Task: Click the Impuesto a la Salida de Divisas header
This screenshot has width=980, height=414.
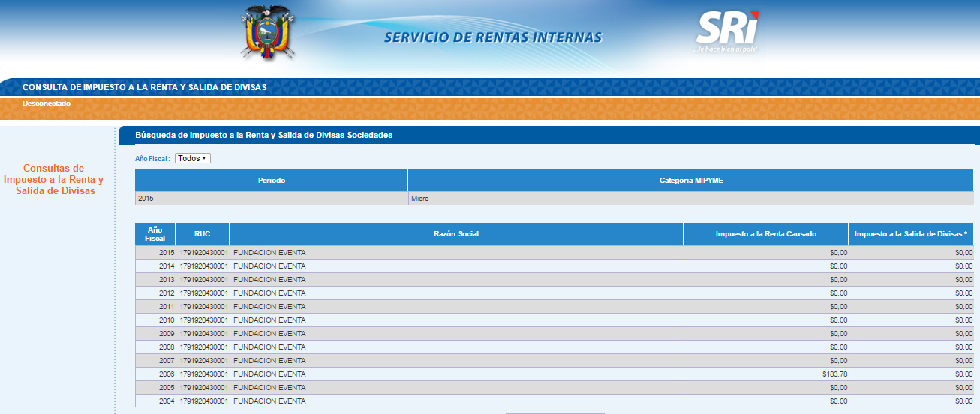Action: click(910, 234)
